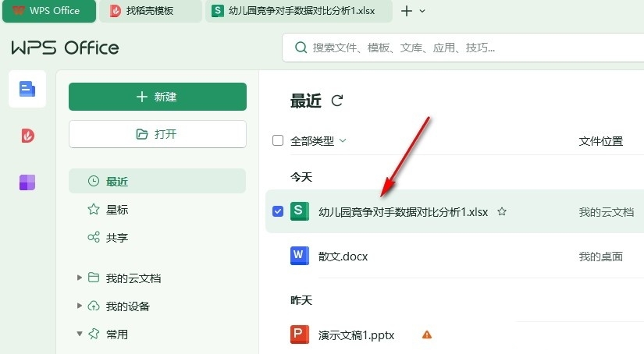Open the documents icon in left sidebar
This screenshot has height=354, width=644.
click(27, 89)
